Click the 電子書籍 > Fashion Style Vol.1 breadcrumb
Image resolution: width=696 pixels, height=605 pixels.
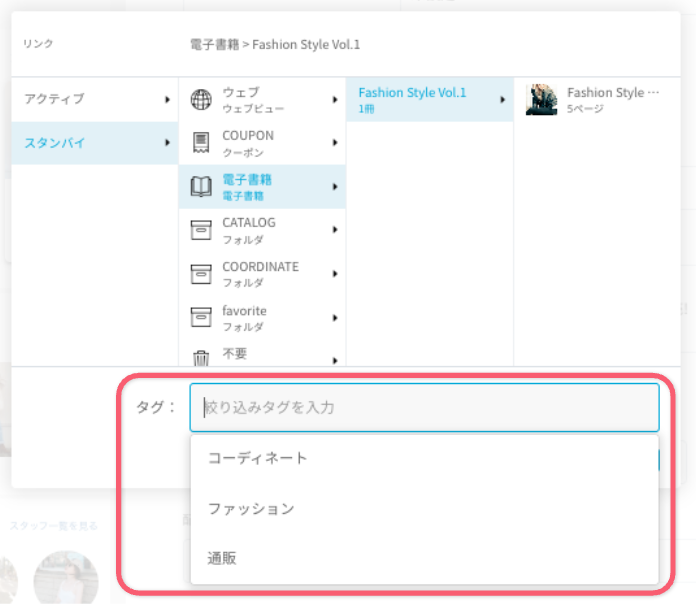click(x=275, y=44)
